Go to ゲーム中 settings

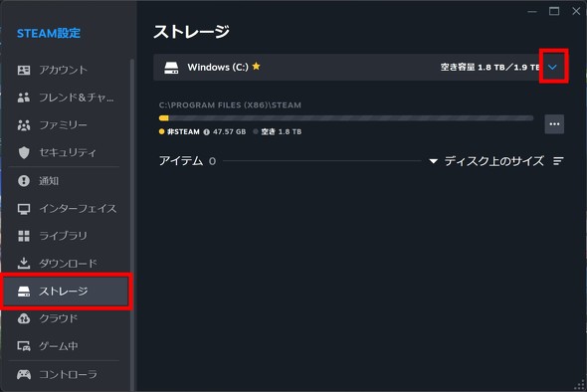pos(66,345)
